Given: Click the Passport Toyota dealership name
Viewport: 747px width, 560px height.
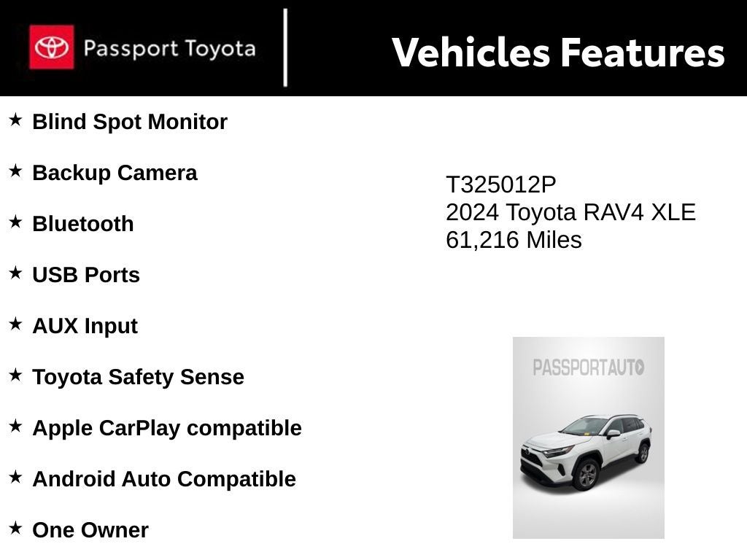Looking at the screenshot, I should [169, 49].
